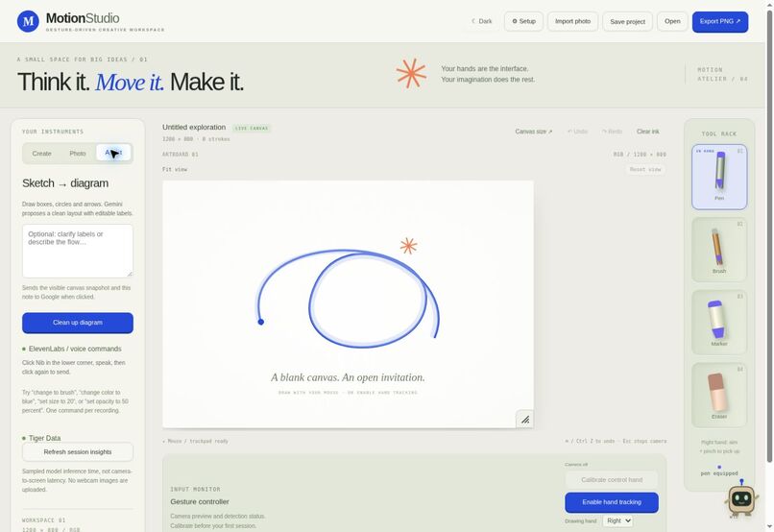The width and height of the screenshot is (774, 532).
Task: Select the Eraser tool in Tool Rack
Action: tap(719, 395)
